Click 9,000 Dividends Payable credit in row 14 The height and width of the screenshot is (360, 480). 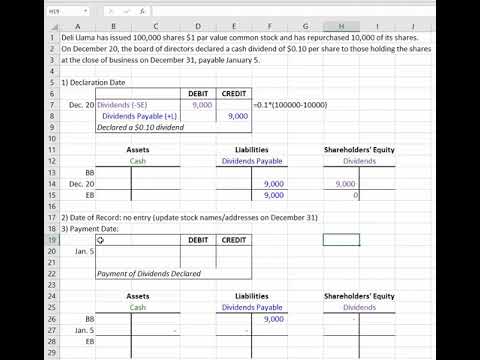click(274, 184)
